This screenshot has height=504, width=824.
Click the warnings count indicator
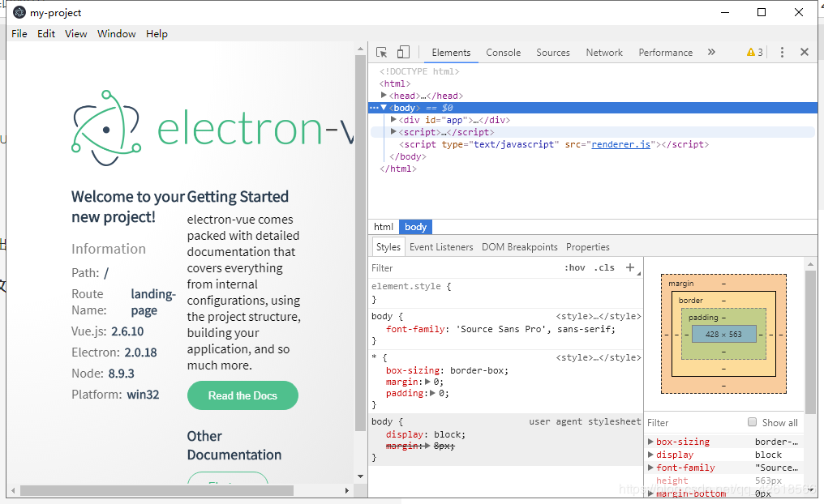coord(754,53)
